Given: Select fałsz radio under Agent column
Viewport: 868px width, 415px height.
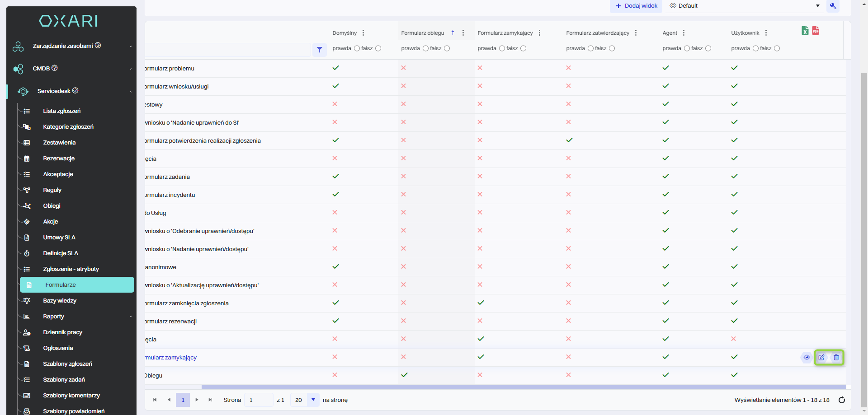Looking at the screenshot, I should point(708,48).
